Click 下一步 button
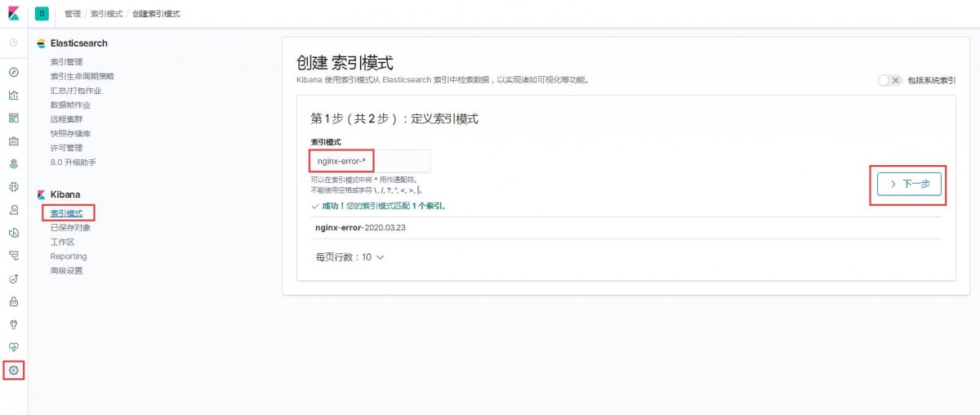This screenshot has width=980, height=415. pos(909,184)
